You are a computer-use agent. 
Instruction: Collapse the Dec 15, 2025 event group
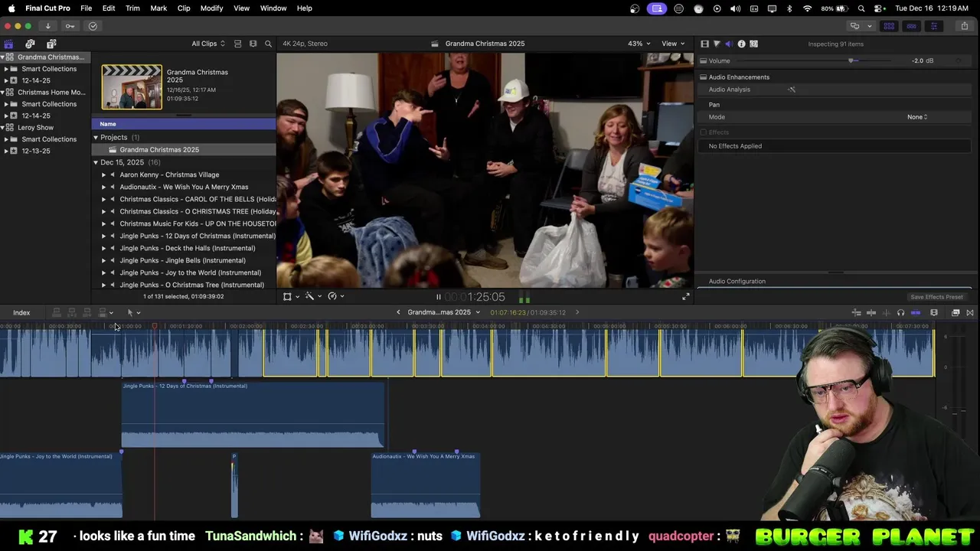click(x=96, y=162)
